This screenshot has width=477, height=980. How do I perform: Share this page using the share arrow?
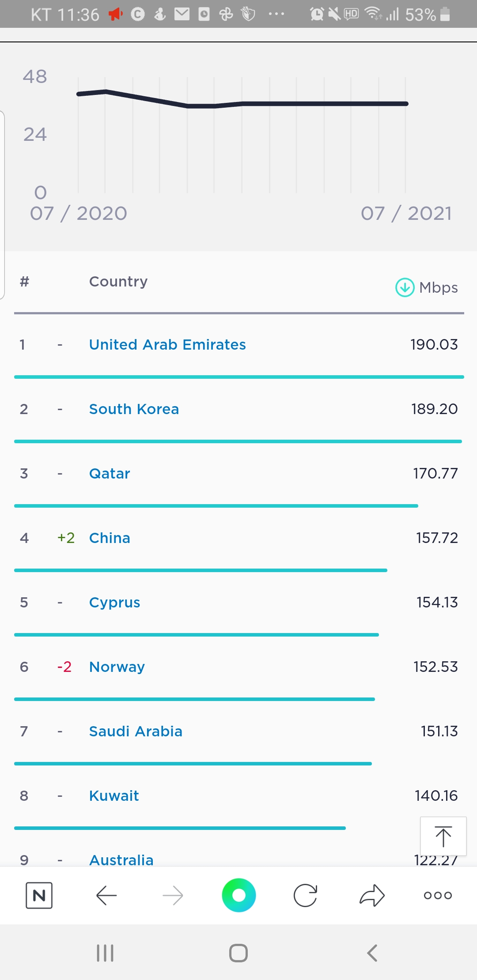(372, 895)
